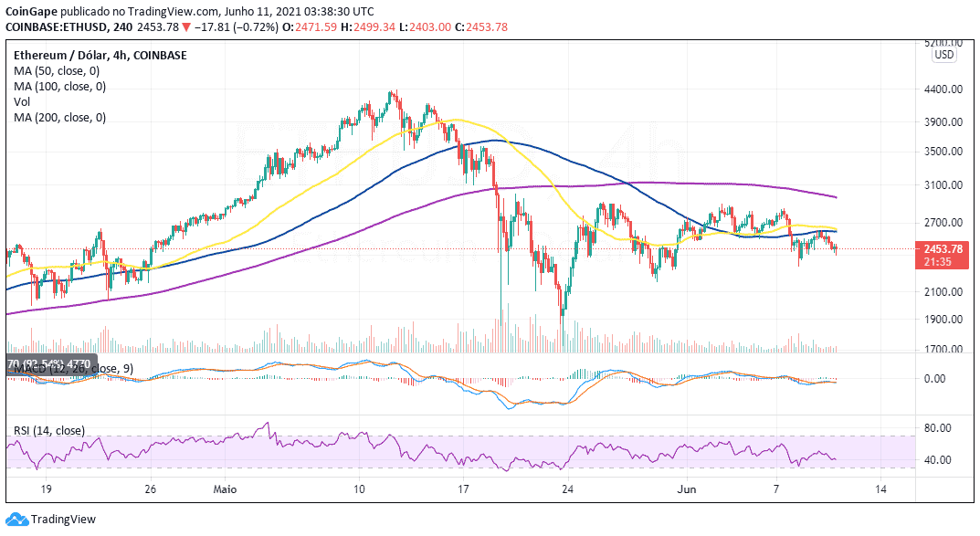This screenshot has width=980, height=536.
Task: Select the Maio label on the time axis
Action: coord(225,489)
